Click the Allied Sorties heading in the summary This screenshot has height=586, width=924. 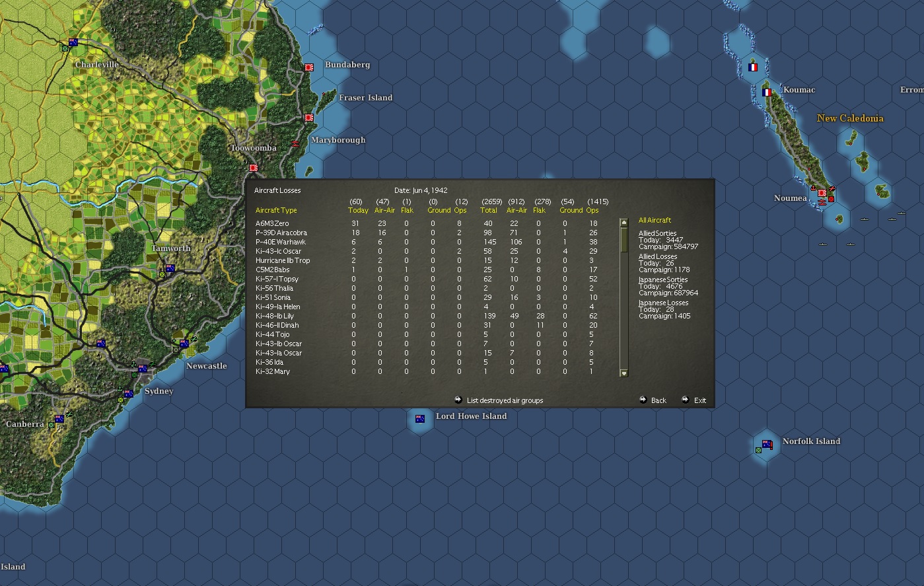(x=657, y=233)
